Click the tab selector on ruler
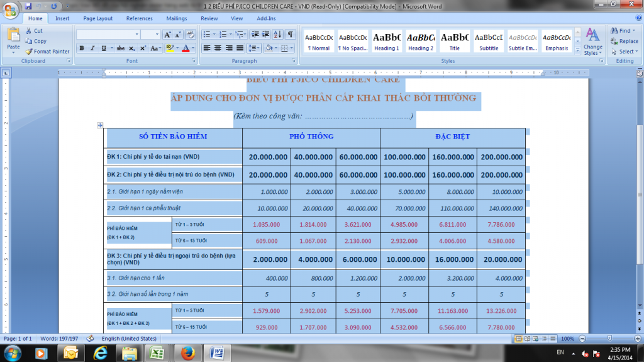The width and height of the screenshot is (644, 362). coord(6,73)
